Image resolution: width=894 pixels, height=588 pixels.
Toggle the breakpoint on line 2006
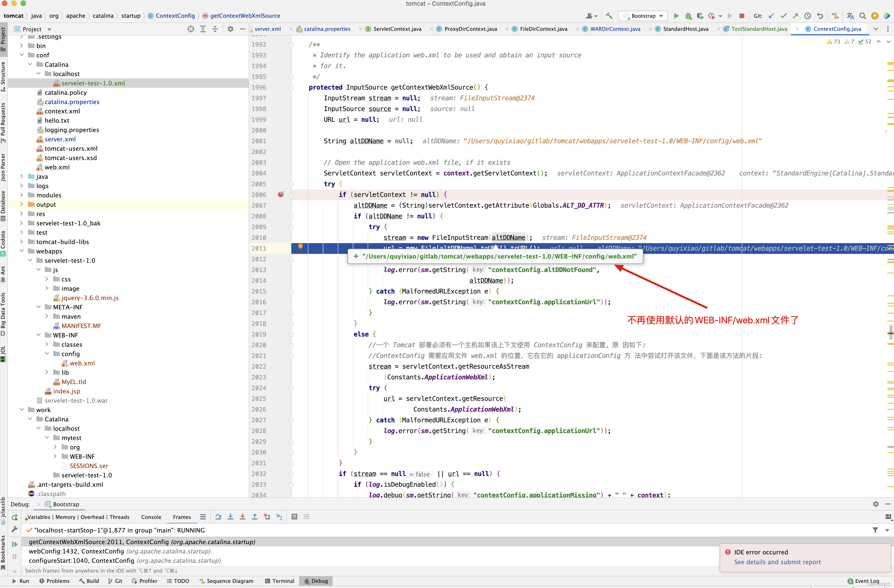[281, 195]
